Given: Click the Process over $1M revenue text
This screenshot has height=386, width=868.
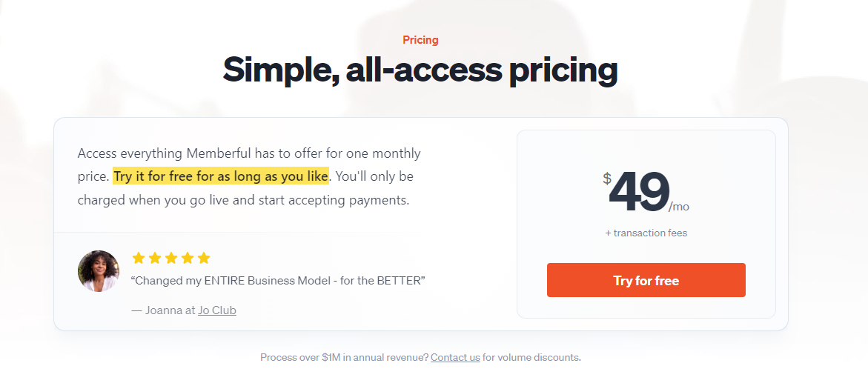Looking at the screenshot, I should tap(345, 357).
